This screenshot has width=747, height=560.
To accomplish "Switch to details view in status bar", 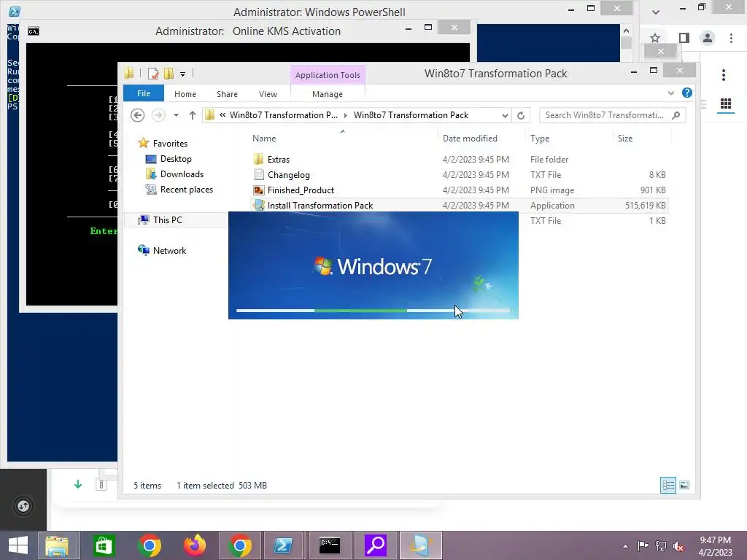I will 668,485.
